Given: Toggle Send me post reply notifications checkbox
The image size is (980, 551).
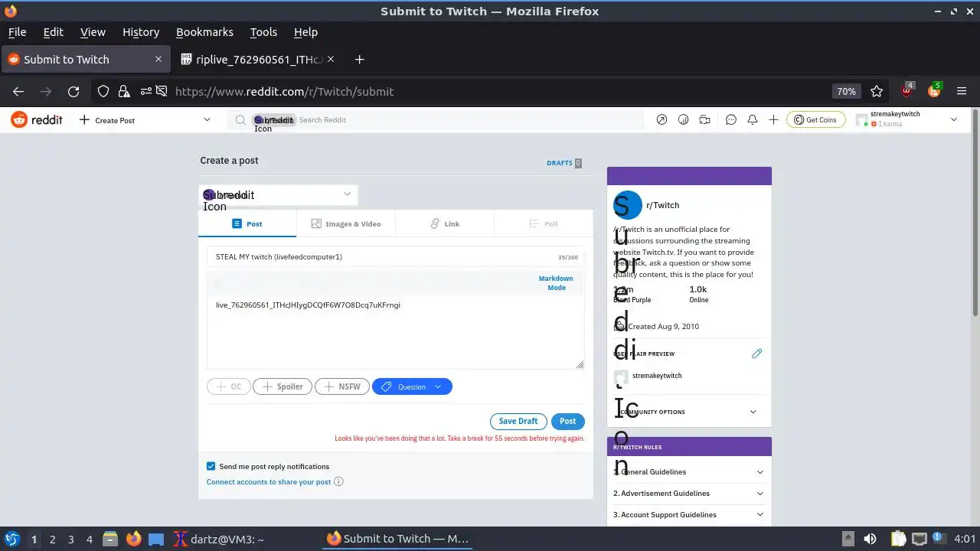Looking at the screenshot, I should click(x=211, y=466).
